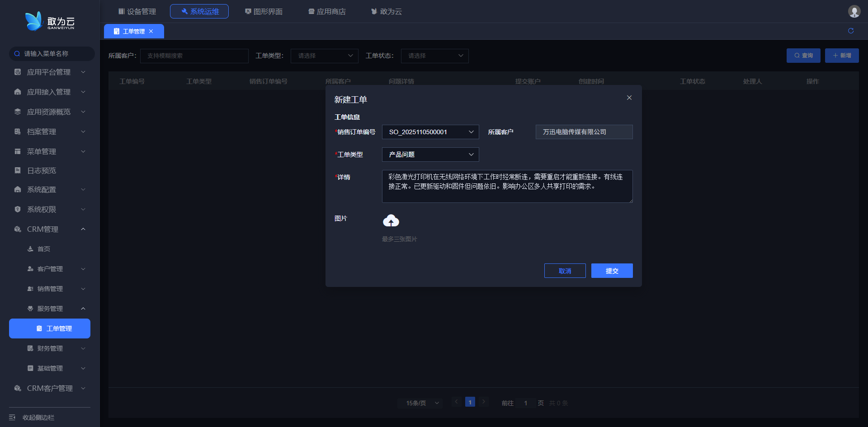868x427 pixels.
Task: Collapse the CRM管理 menu chevron
Action: 83,229
